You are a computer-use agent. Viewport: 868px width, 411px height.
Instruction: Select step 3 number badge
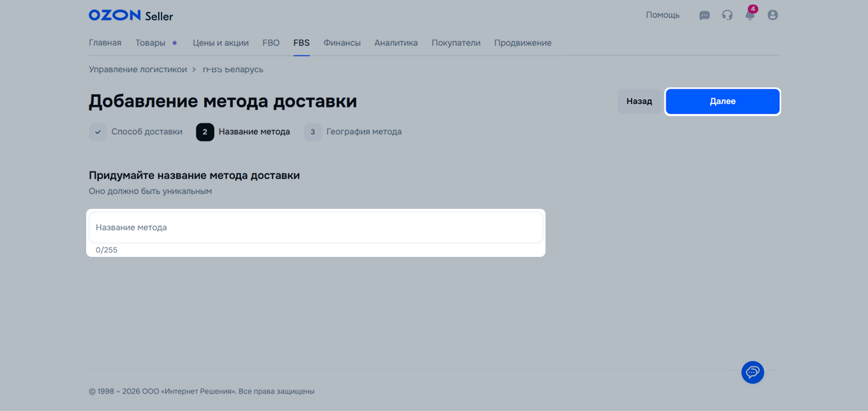point(312,132)
